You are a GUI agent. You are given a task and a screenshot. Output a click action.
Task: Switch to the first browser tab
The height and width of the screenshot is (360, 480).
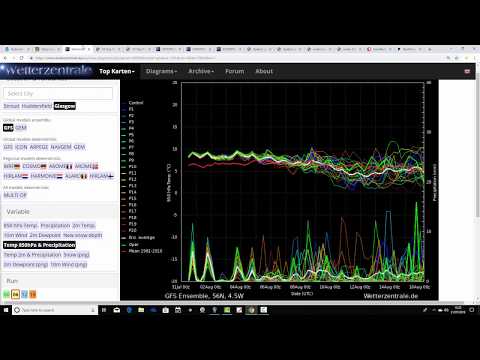tap(16, 49)
